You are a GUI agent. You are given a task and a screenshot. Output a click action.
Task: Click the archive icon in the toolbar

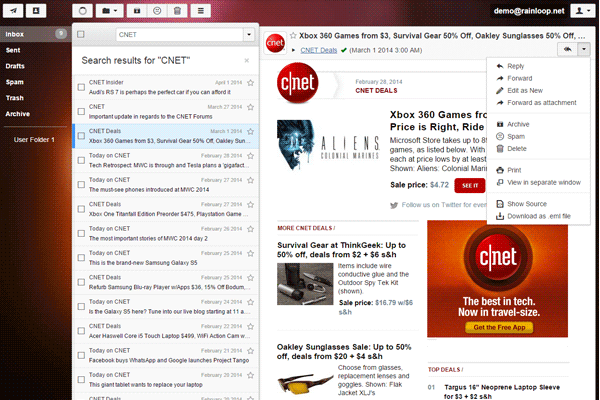coord(137,10)
